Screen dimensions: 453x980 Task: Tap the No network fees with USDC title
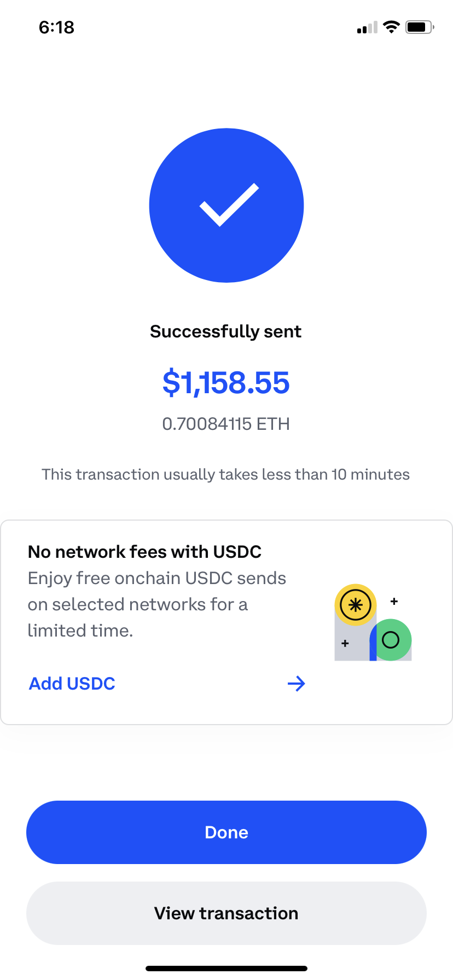coord(145,552)
